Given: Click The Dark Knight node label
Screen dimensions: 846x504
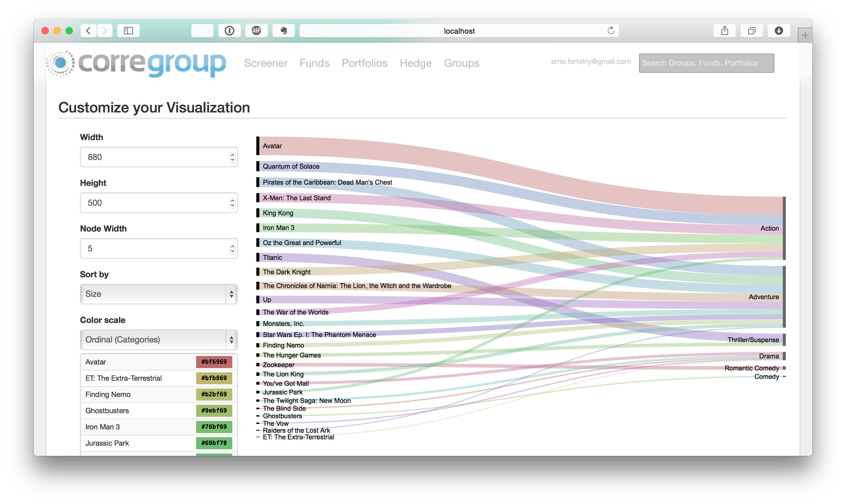Looking at the screenshot, I should click(x=286, y=272).
